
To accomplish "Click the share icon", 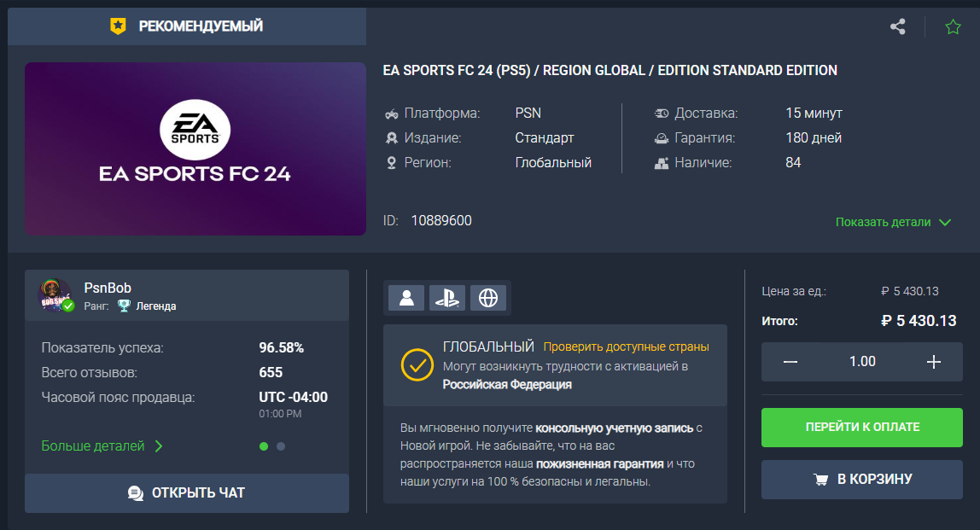I will click(897, 26).
